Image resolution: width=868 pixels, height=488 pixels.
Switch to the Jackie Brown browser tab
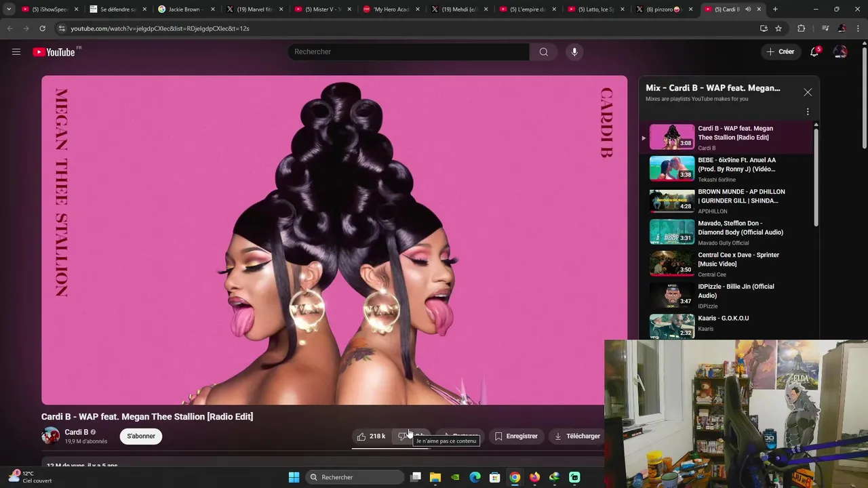tap(185, 9)
